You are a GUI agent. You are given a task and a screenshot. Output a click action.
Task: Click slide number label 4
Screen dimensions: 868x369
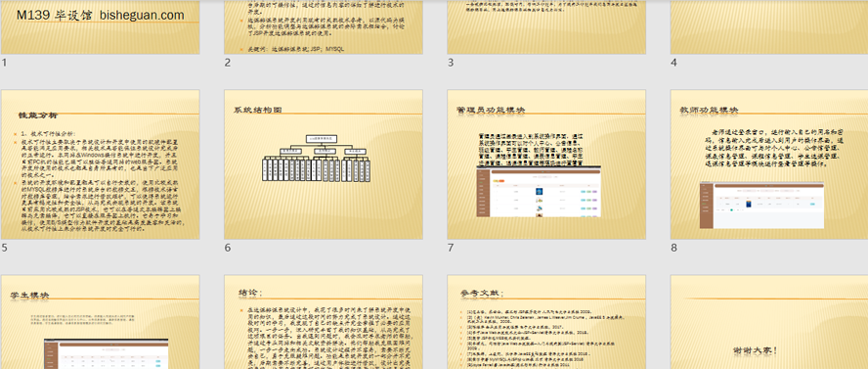click(673, 63)
